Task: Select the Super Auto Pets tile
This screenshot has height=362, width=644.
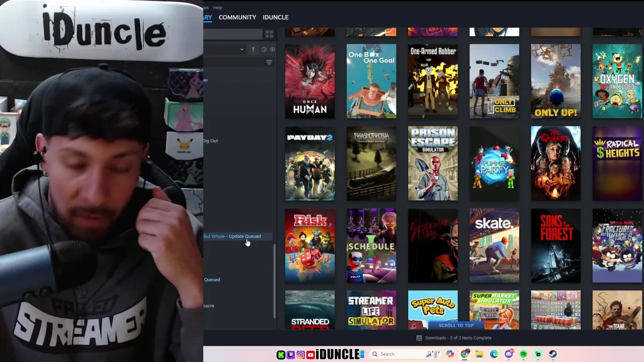Action: tap(433, 306)
